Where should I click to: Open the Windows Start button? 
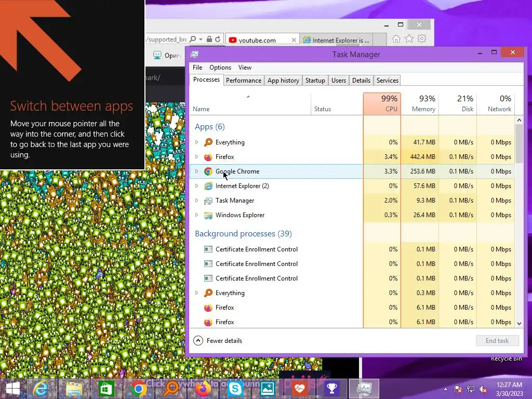[x=13, y=389]
